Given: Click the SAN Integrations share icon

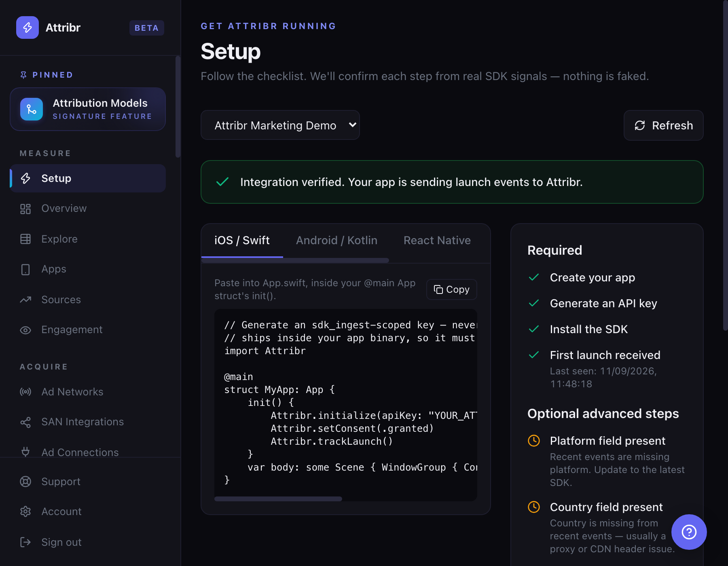Looking at the screenshot, I should pyautogui.click(x=25, y=422).
